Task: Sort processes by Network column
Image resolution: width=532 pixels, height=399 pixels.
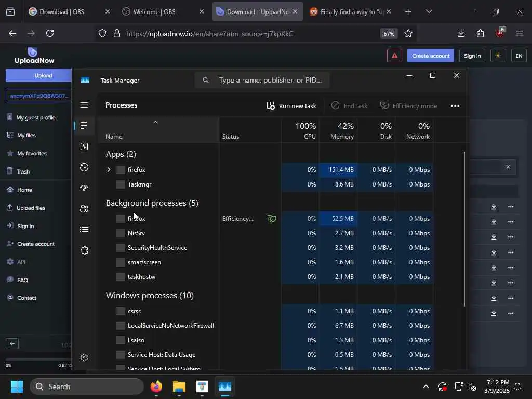Action: 414,130
